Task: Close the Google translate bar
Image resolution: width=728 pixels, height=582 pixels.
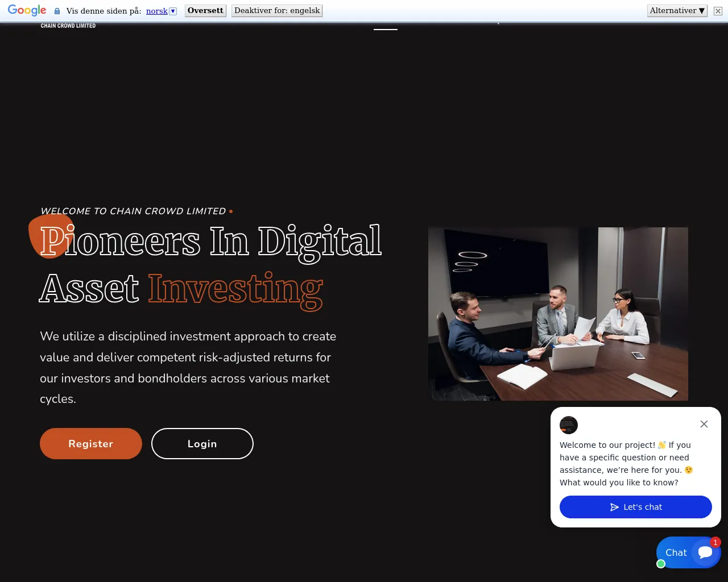Action: point(718,11)
